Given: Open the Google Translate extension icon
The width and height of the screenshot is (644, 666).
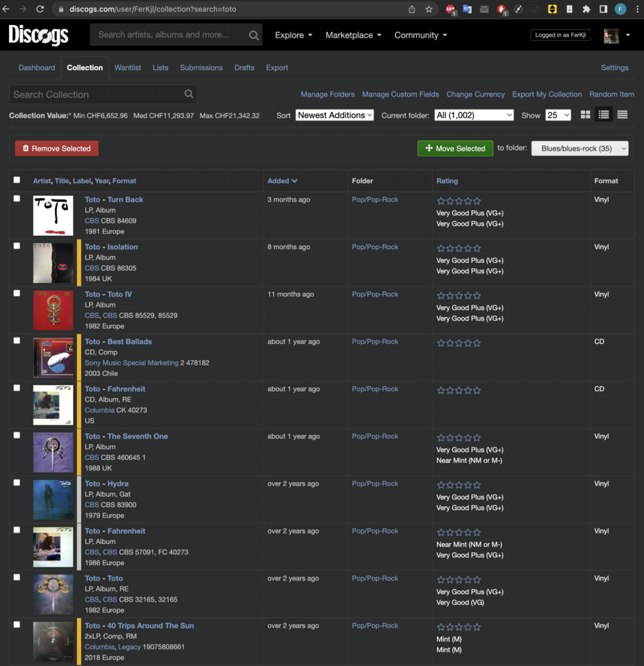Looking at the screenshot, I should pos(467,9).
